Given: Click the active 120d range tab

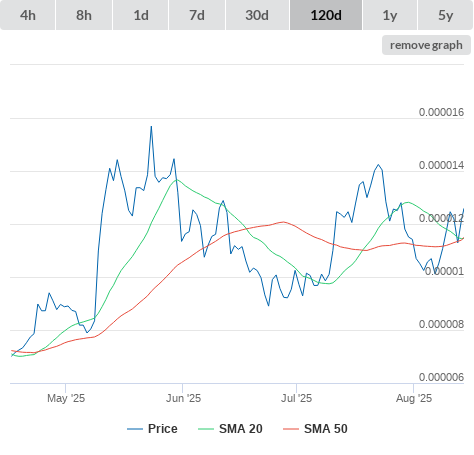Looking at the screenshot, I should (x=326, y=15).
